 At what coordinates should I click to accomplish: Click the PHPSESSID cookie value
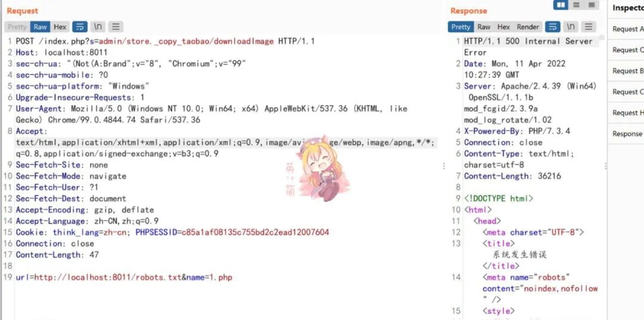[x=255, y=232]
